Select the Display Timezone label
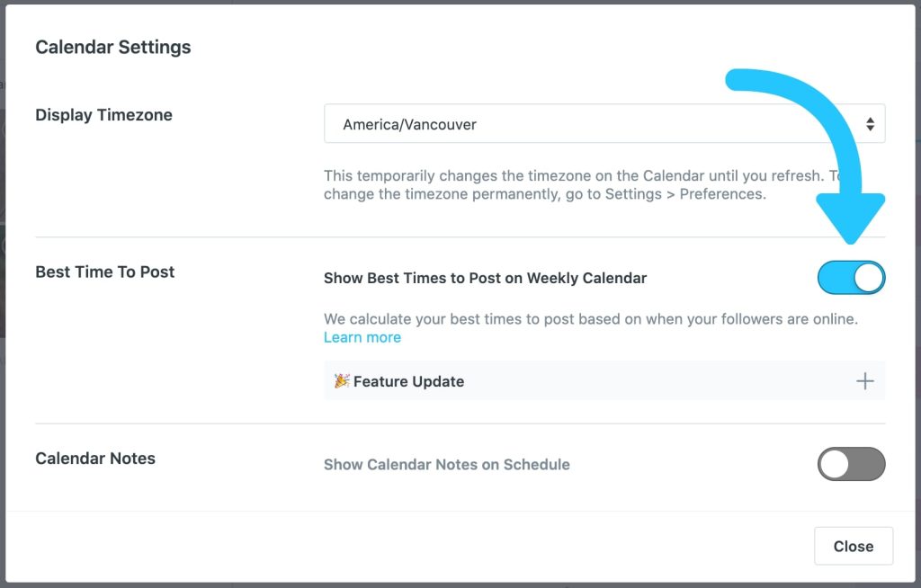Screen dimensions: 921x588 [103, 115]
